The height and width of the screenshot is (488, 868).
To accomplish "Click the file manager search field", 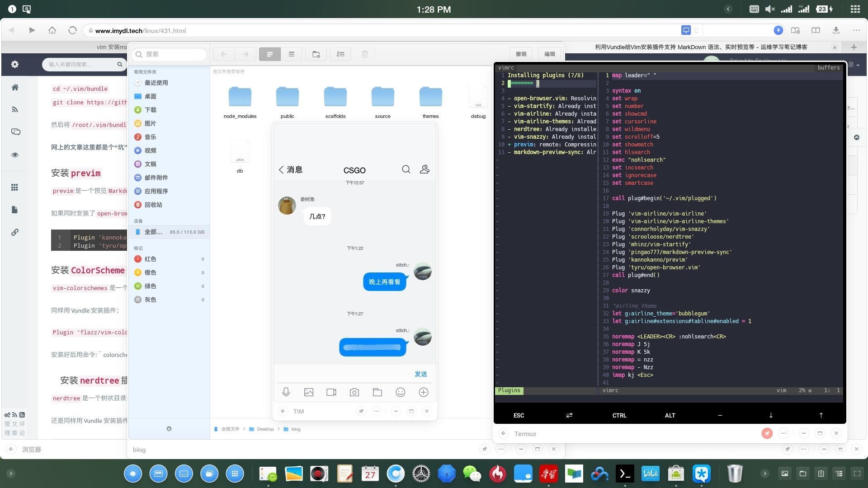I will pos(170,54).
